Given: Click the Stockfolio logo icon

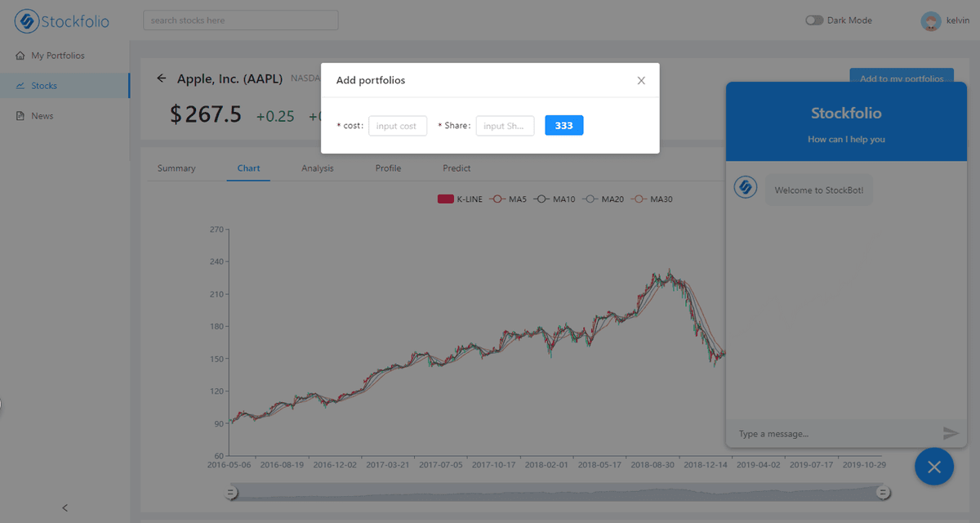Looking at the screenshot, I should click(x=27, y=21).
